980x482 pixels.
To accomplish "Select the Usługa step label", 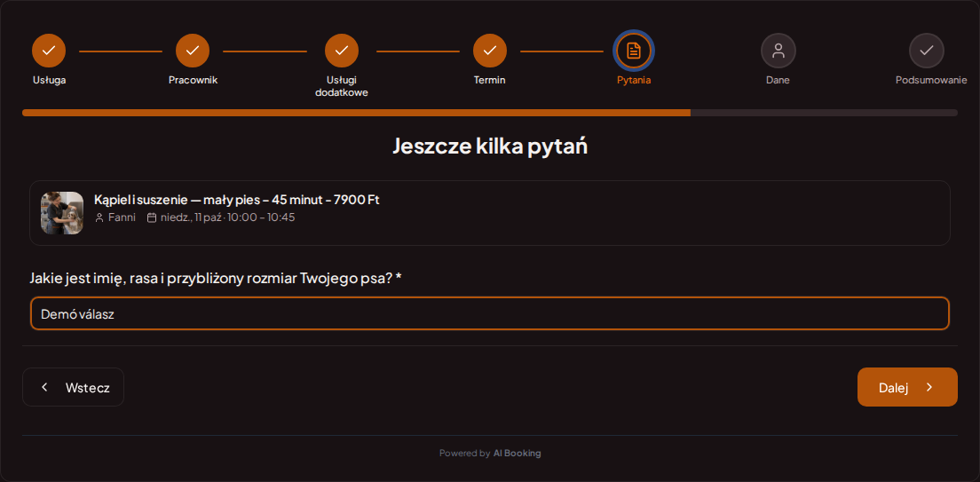I will click(50, 80).
